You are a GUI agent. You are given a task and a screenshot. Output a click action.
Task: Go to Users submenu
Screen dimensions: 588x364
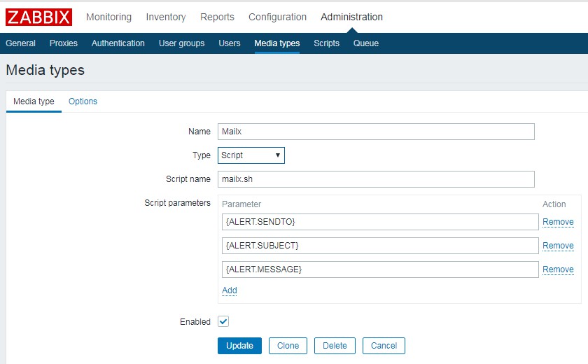(229, 43)
